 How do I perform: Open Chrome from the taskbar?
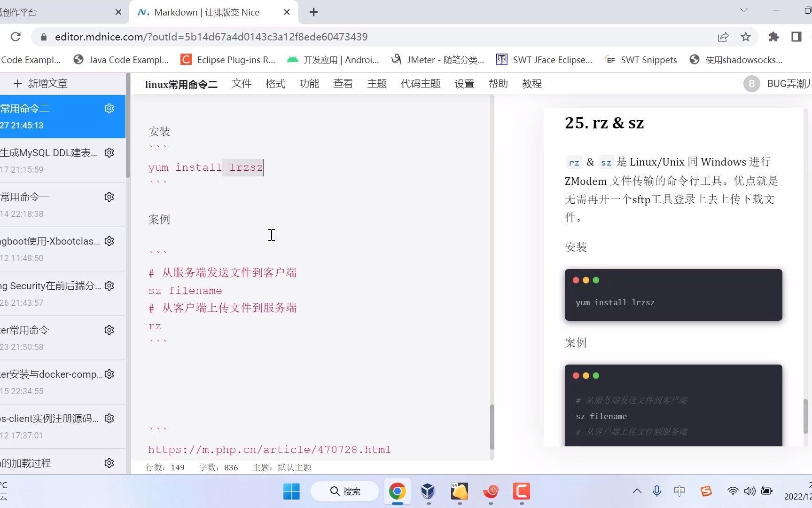click(397, 492)
